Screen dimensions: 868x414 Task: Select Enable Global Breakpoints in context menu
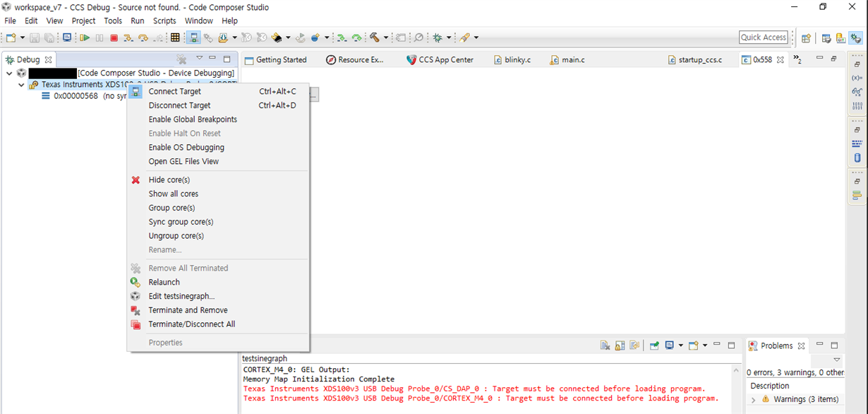(193, 119)
